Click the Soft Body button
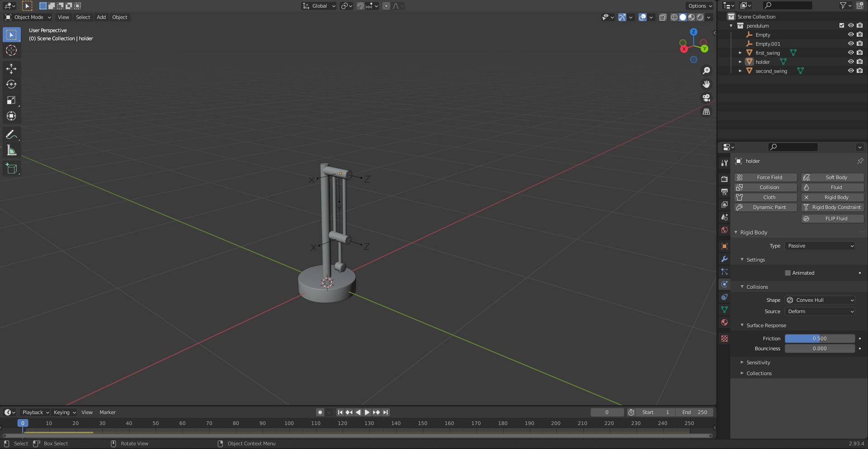Image resolution: width=868 pixels, height=449 pixels. tap(833, 177)
